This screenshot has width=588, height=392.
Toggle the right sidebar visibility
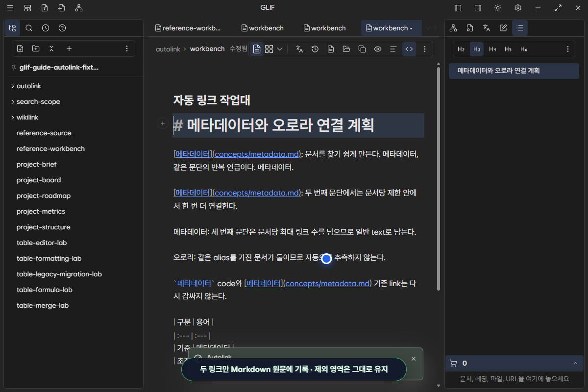tap(478, 8)
